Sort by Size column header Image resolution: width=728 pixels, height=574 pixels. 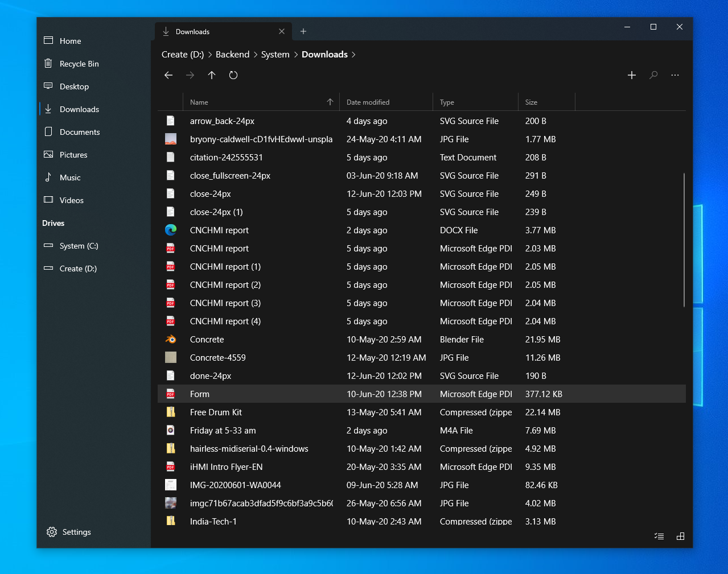tap(546, 102)
